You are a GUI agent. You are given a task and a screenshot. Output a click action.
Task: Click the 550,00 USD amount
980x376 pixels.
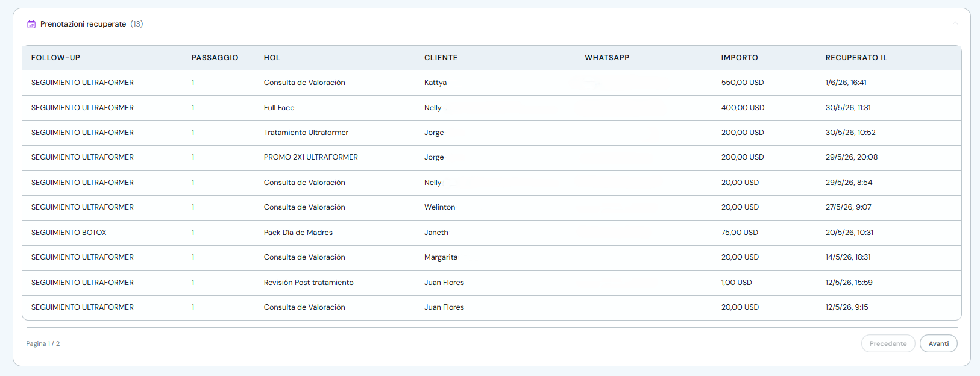(x=743, y=83)
